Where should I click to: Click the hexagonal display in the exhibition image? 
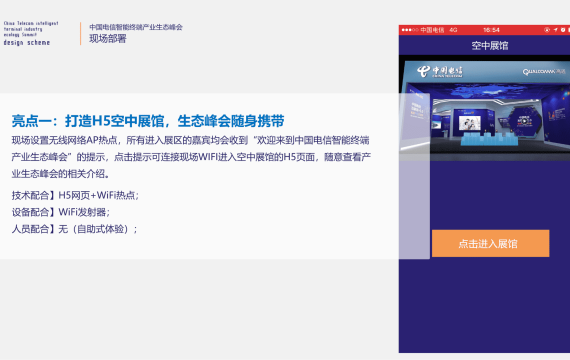525,121
